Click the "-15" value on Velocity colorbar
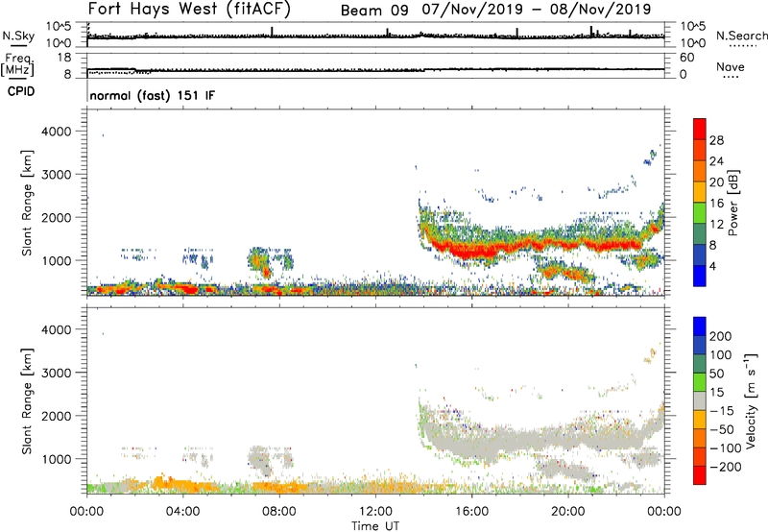This screenshot has width=768, height=532. (x=722, y=411)
